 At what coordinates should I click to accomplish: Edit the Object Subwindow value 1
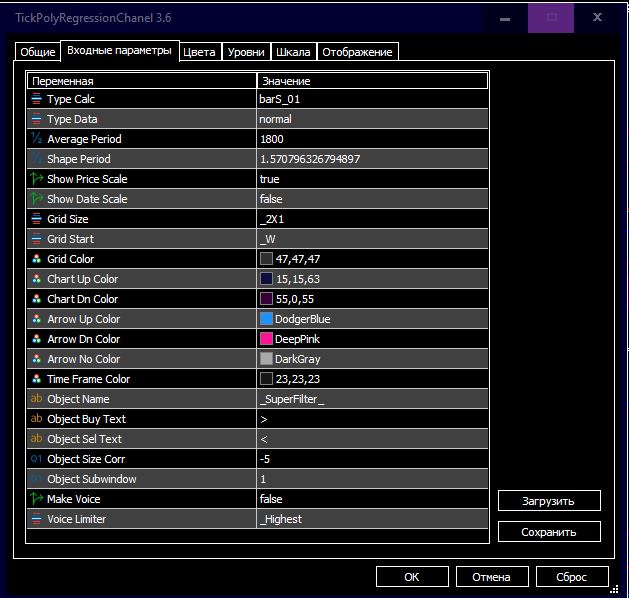(372, 479)
